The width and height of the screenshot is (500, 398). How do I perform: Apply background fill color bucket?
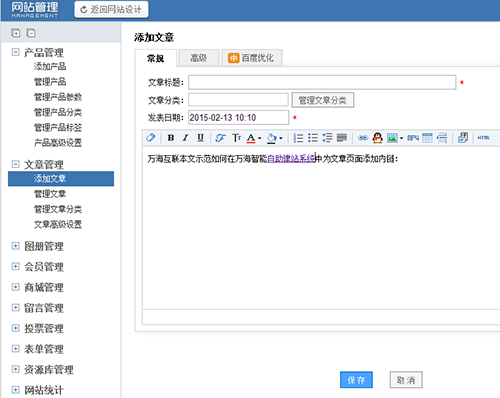tap(272, 138)
